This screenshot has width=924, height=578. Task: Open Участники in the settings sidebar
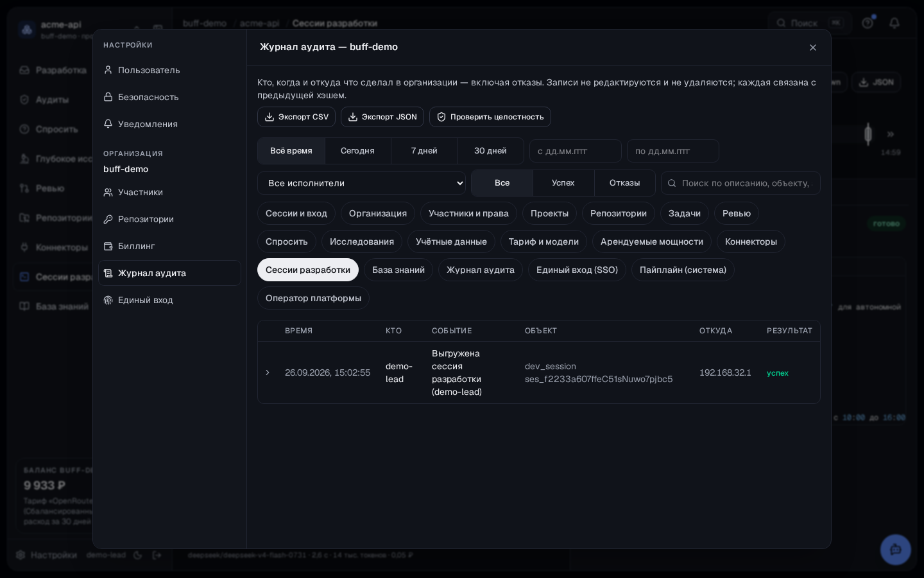tap(169, 192)
